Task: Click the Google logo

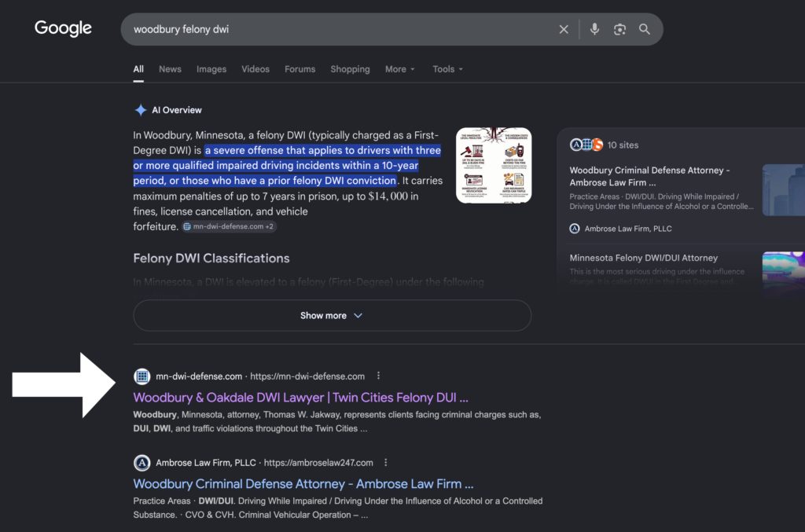Action: 63,28
